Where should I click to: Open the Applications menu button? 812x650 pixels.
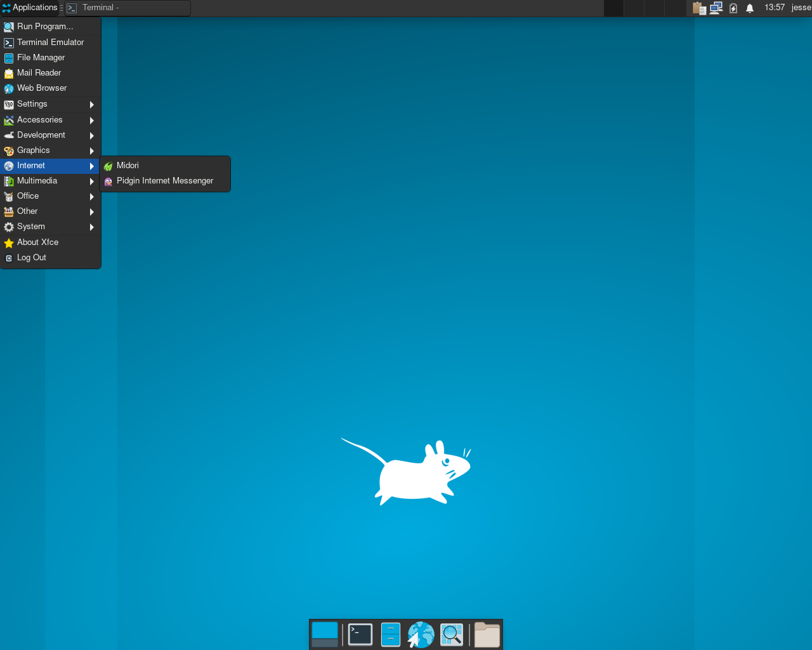pos(29,8)
